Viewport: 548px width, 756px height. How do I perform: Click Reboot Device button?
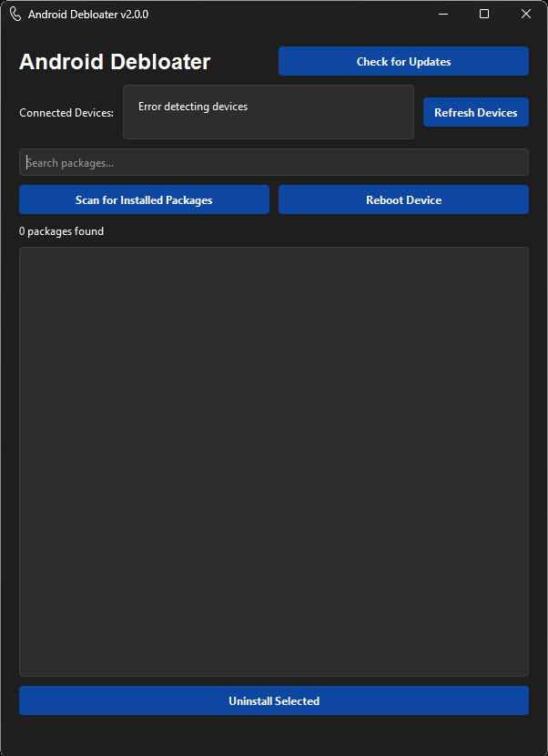pyautogui.click(x=403, y=199)
